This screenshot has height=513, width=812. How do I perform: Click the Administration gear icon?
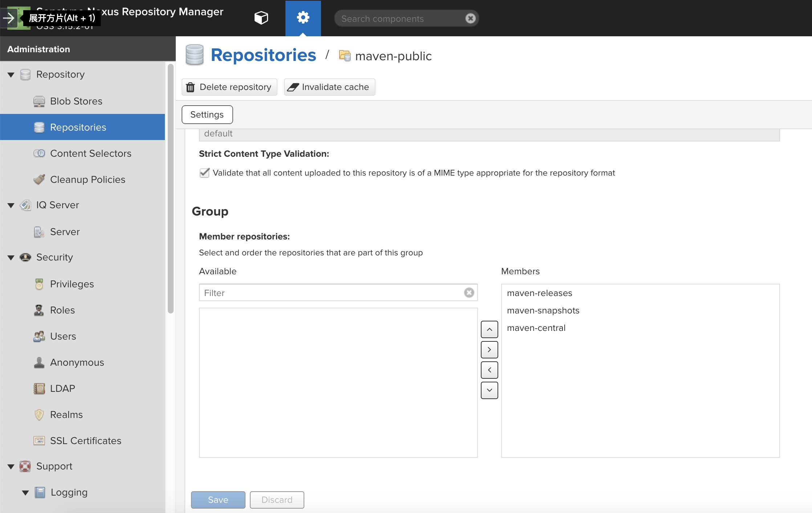303,18
